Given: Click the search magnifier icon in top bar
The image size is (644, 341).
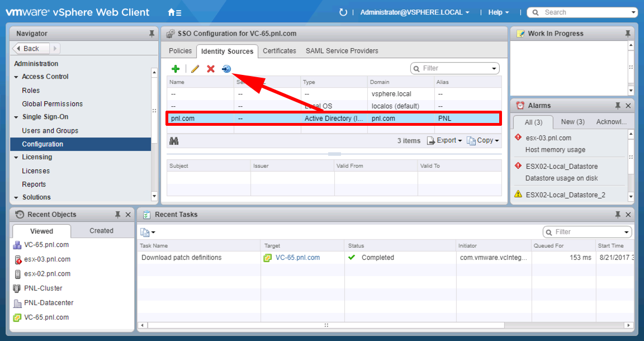Looking at the screenshot, I should (536, 12).
